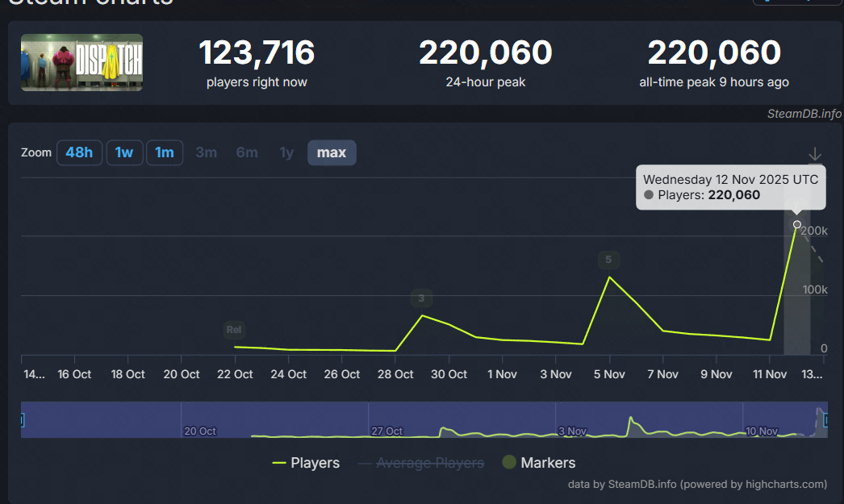Open the Dispatch game banner image

[x=81, y=62]
